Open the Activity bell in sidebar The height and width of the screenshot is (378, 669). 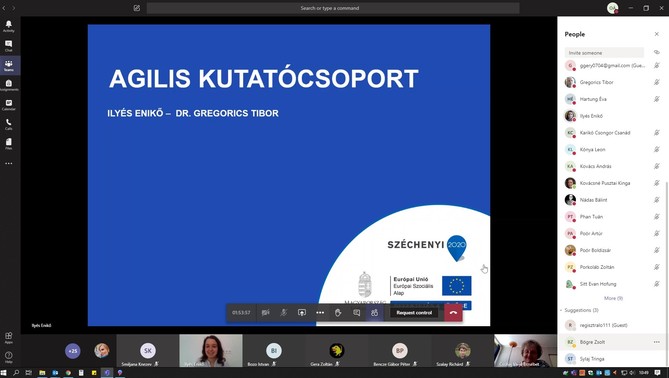pyautogui.click(x=9, y=26)
